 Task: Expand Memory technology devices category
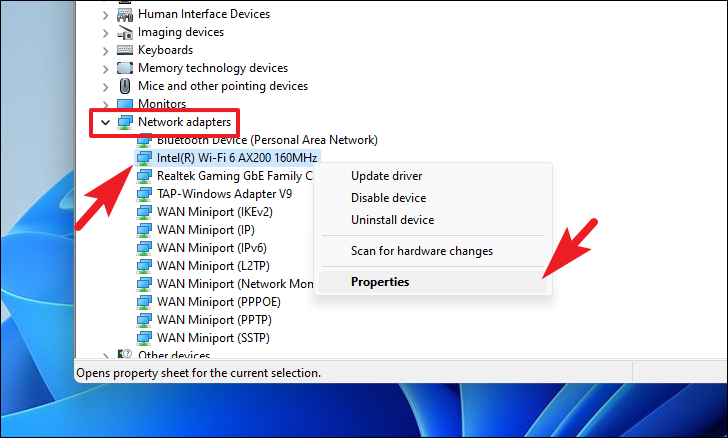tap(105, 69)
